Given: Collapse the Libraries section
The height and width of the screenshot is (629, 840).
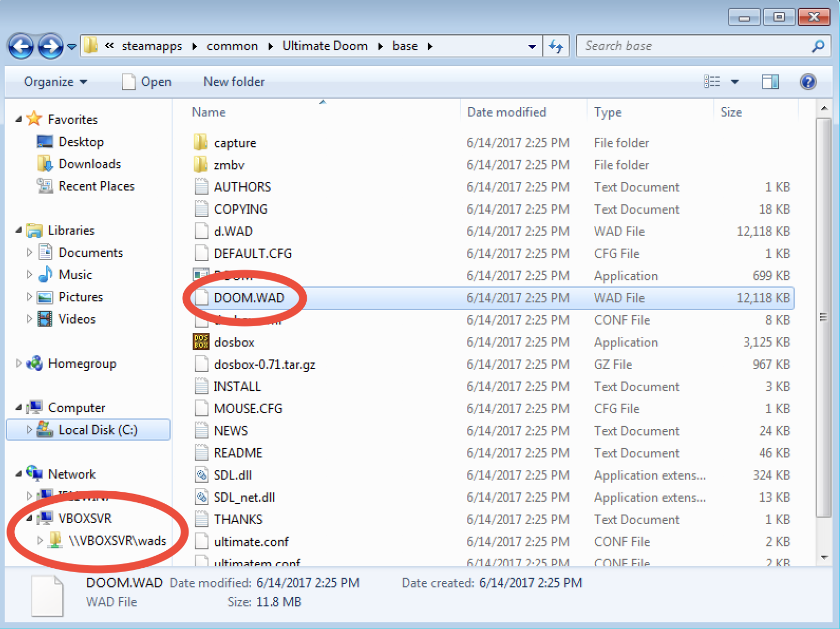Looking at the screenshot, I should (19, 231).
